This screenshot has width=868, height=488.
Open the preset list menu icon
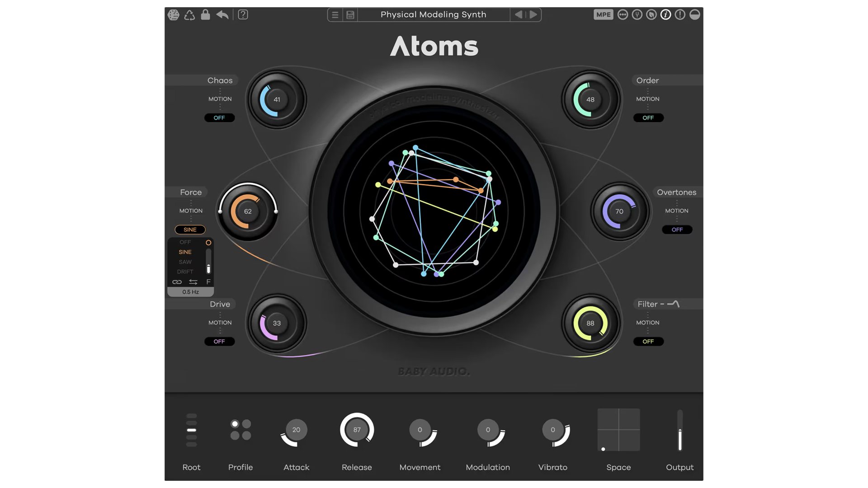point(335,15)
